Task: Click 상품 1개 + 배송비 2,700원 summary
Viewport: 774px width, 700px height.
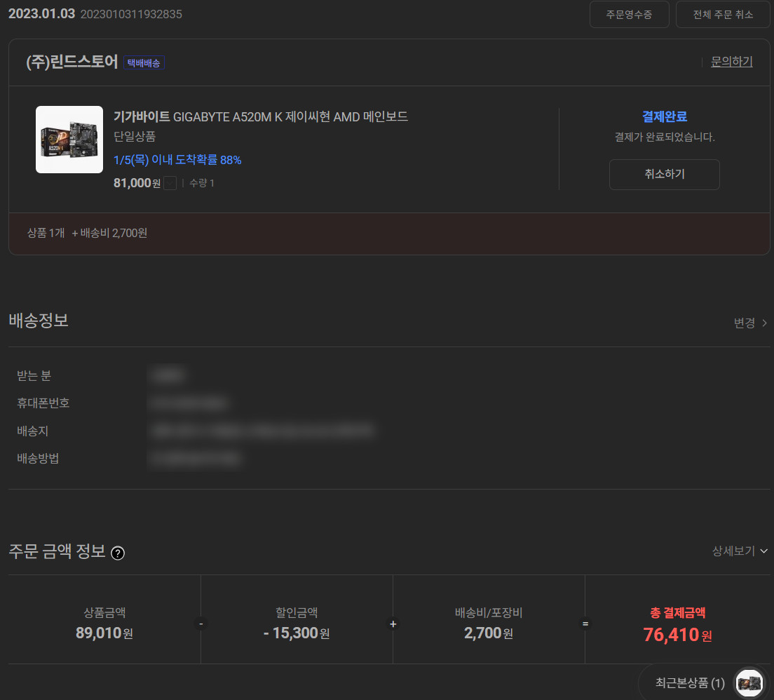Action: tap(87, 233)
